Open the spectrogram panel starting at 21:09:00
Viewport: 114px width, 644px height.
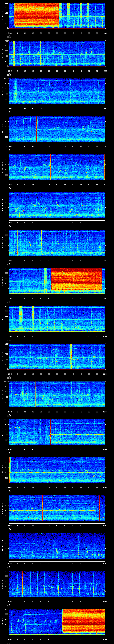point(57,318)
